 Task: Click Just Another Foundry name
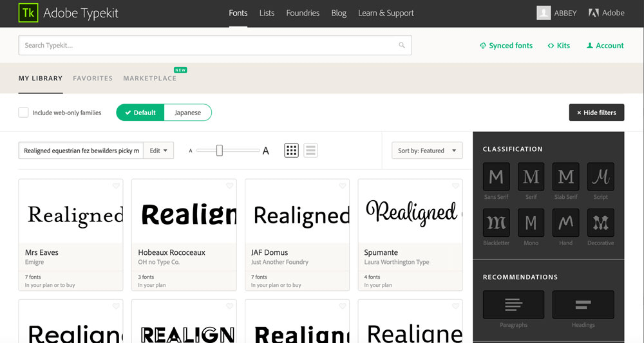point(279,262)
